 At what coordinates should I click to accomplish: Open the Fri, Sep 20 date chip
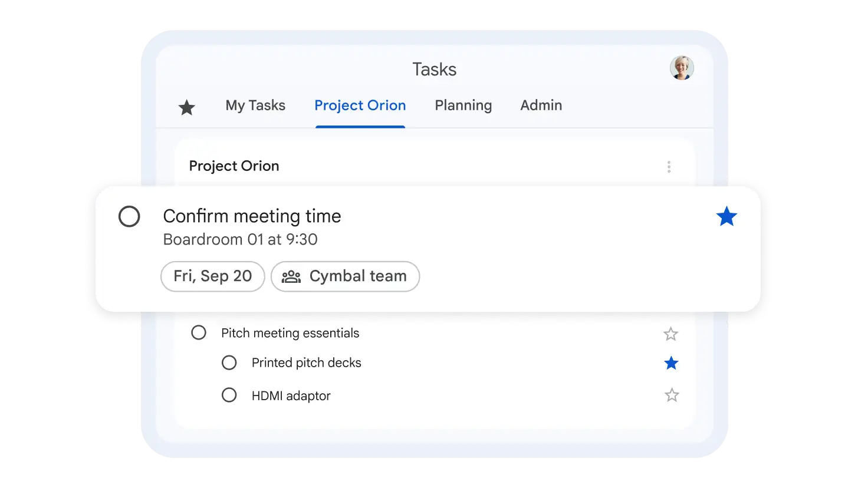click(x=212, y=276)
